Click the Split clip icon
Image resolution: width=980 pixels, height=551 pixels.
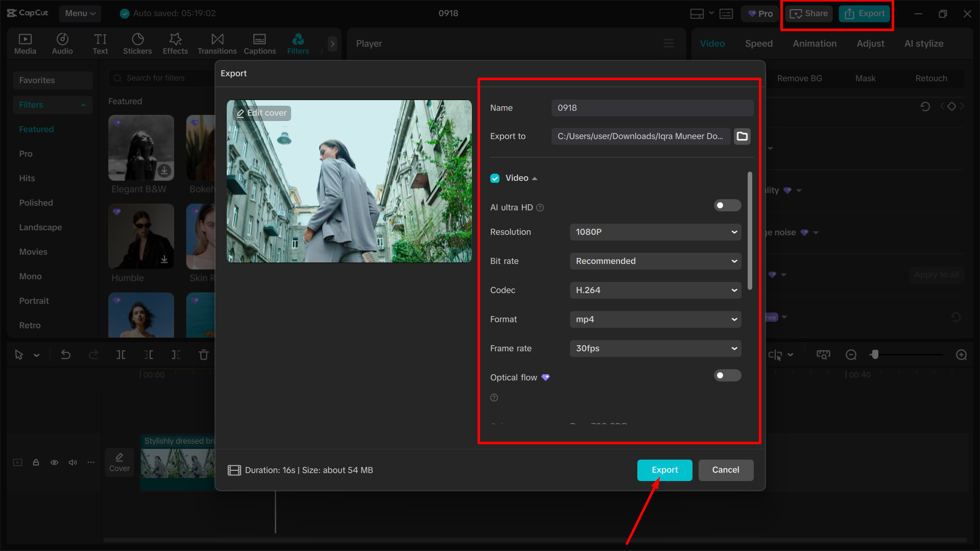[x=121, y=354]
